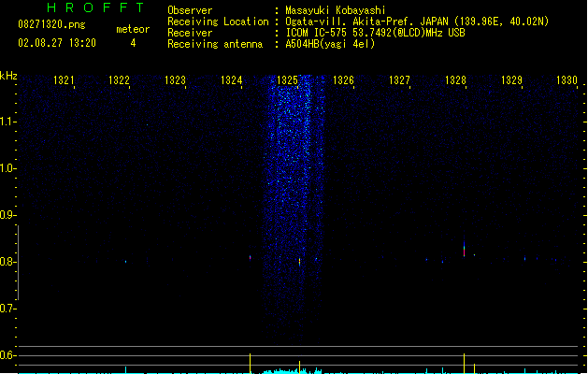This screenshot has height=374, width=588.
Task: Select the ICOM IC-575 receiver details
Action: (x=376, y=33)
